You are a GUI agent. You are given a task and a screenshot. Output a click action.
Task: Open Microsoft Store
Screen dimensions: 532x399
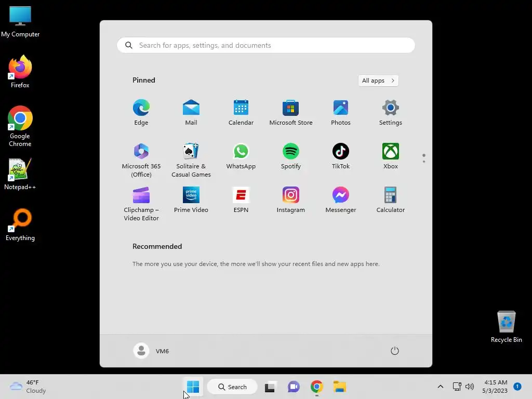coord(291,113)
